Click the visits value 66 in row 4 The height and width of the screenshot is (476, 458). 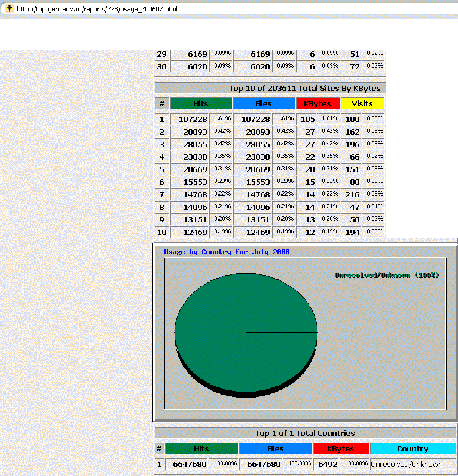(x=355, y=157)
